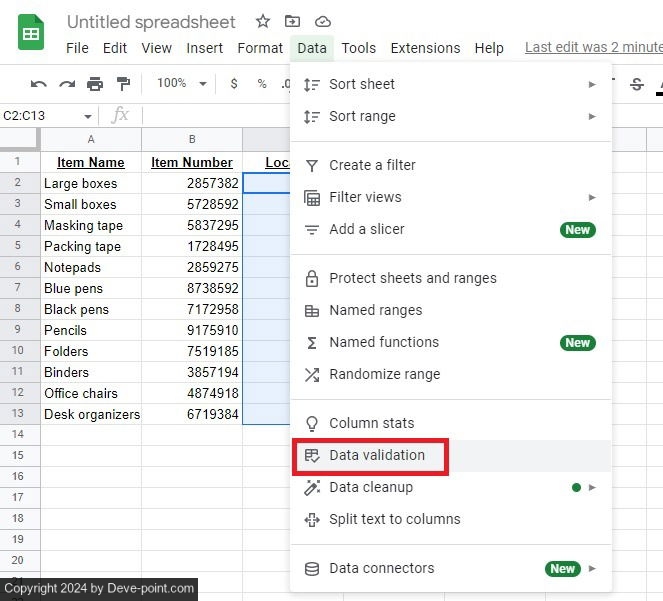Viewport: 663px width, 601px height.
Task: Click the Untitled spreadsheet title to rename
Action: pyautogui.click(x=151, y=21)
